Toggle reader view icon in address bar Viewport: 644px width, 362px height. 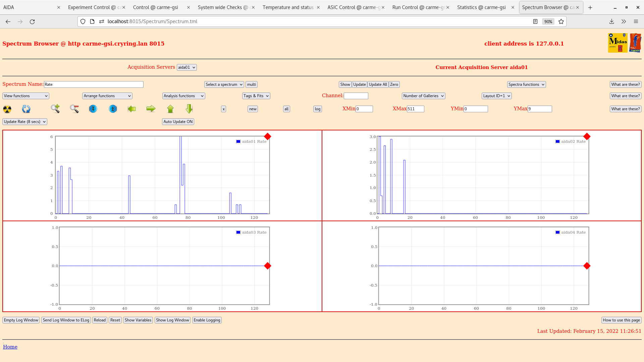(535, 21)
